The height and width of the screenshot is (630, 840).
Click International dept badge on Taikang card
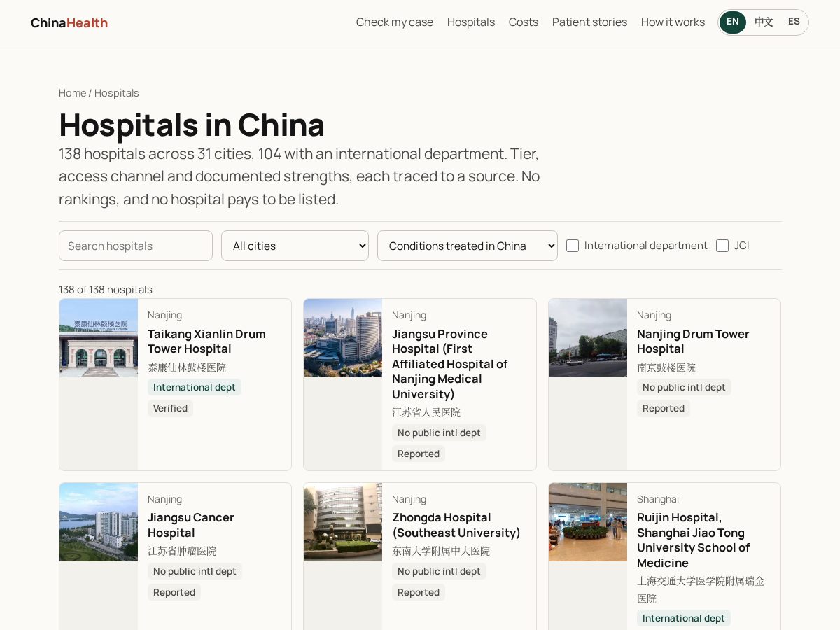[x=195, y=387]
